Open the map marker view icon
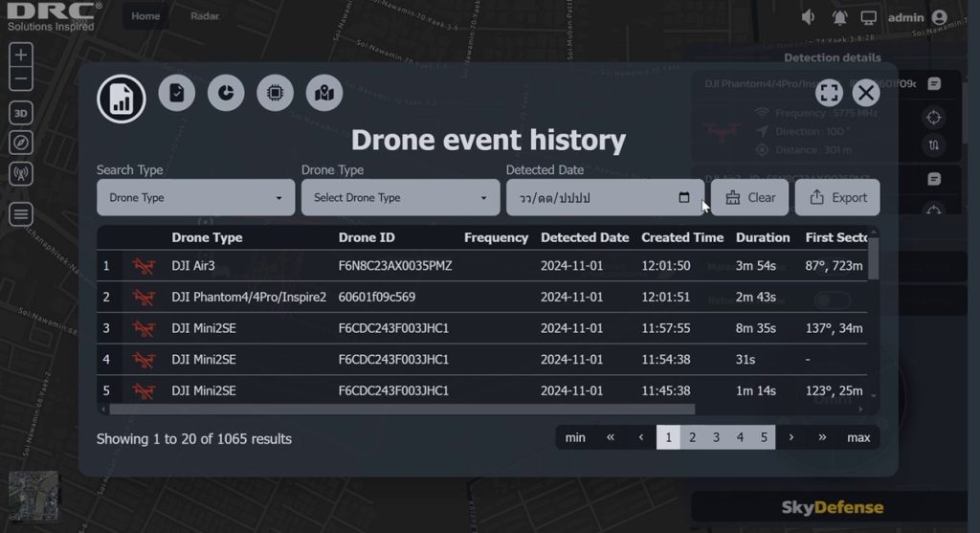Screen dimensions: 980x533 (324, 93)
